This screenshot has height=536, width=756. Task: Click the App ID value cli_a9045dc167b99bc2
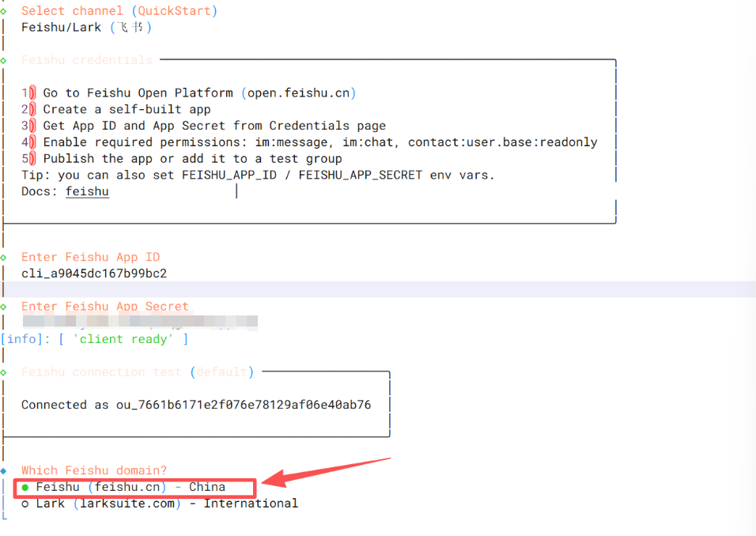(x=94, y=274)
